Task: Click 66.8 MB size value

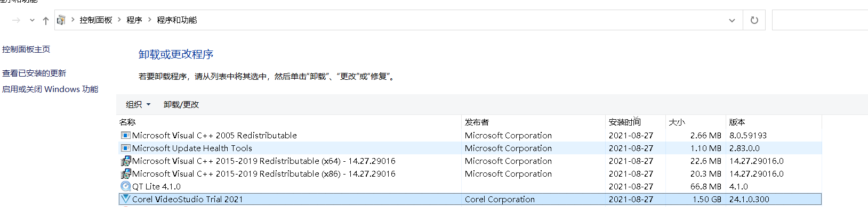Action: 706,187
